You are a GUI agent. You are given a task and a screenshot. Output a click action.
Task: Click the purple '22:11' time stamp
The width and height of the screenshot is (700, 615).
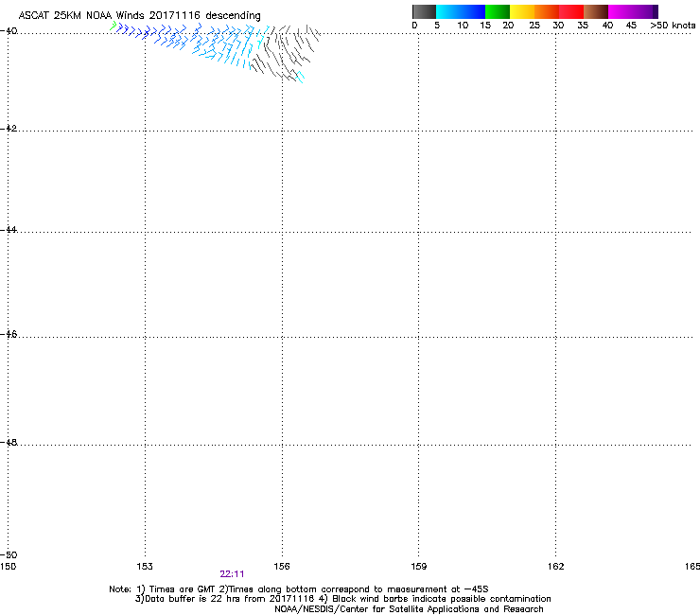[232, 574]
